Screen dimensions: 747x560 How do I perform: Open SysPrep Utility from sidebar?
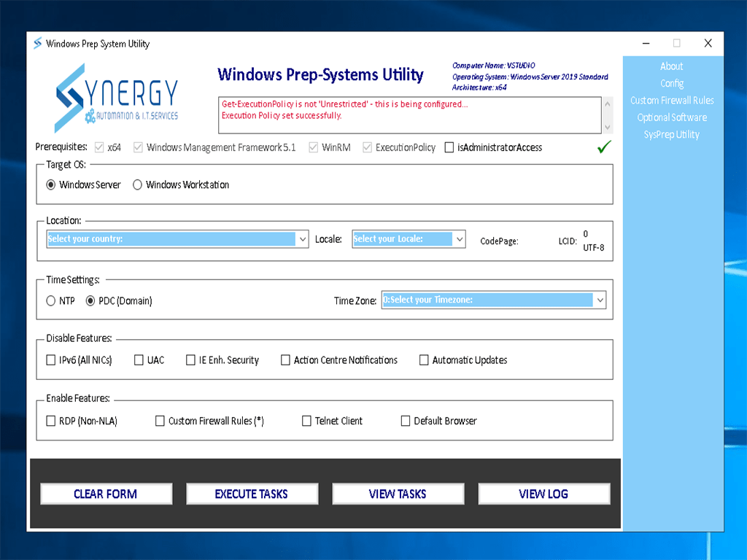point(671,135)
